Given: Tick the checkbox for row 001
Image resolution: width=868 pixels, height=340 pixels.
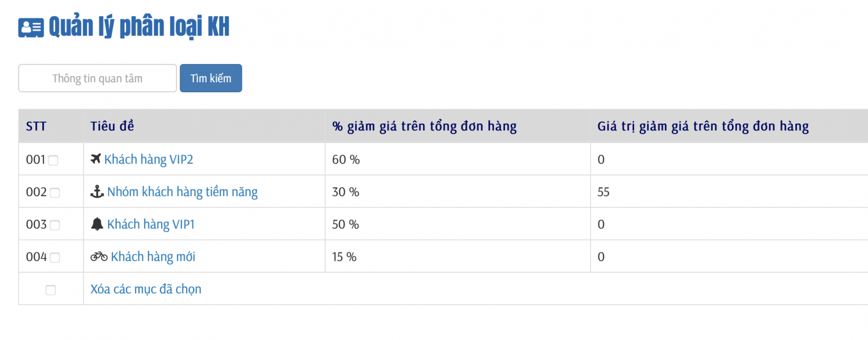Looking at the screenshot, I should (x=53, y=160).
